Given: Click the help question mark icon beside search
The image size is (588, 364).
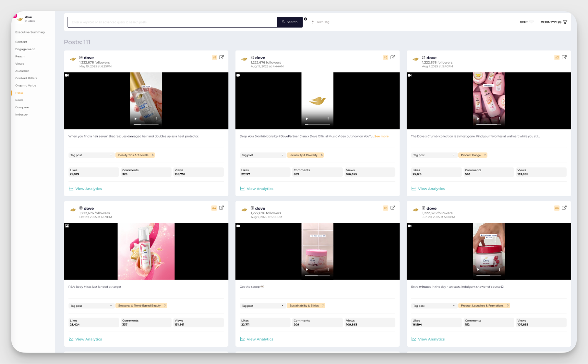Looking at the screenshot, I should tap(306, 19).
